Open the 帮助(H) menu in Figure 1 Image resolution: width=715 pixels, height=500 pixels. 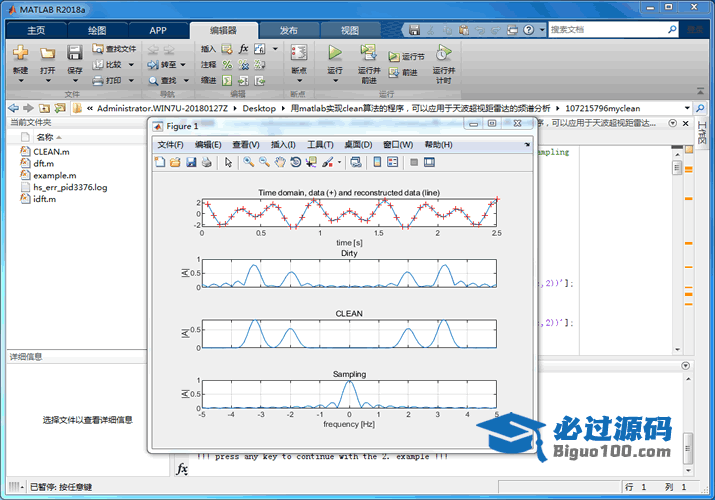pos(438,145)
